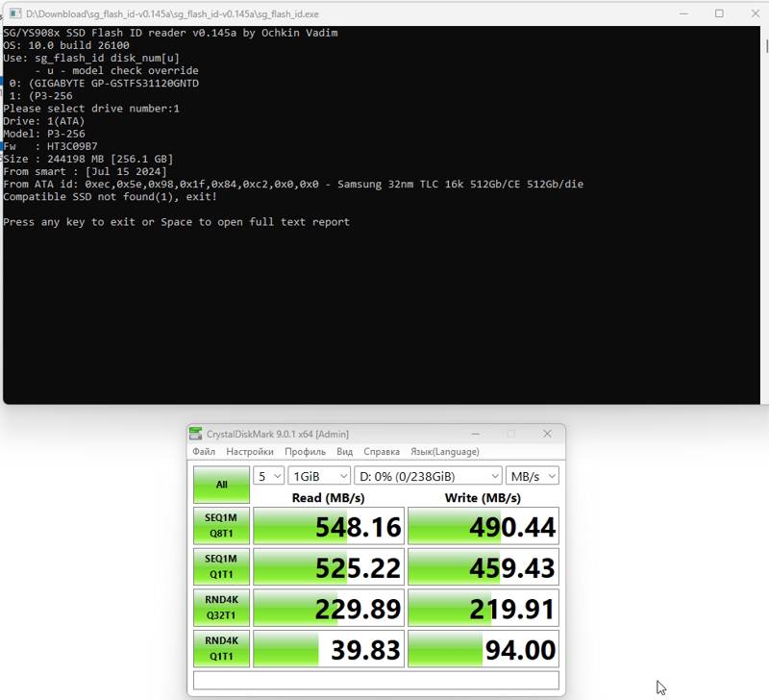Open the Файл menu
This screenshot has height=700, width=769.
pyautogui.click(x=204, y=452)
